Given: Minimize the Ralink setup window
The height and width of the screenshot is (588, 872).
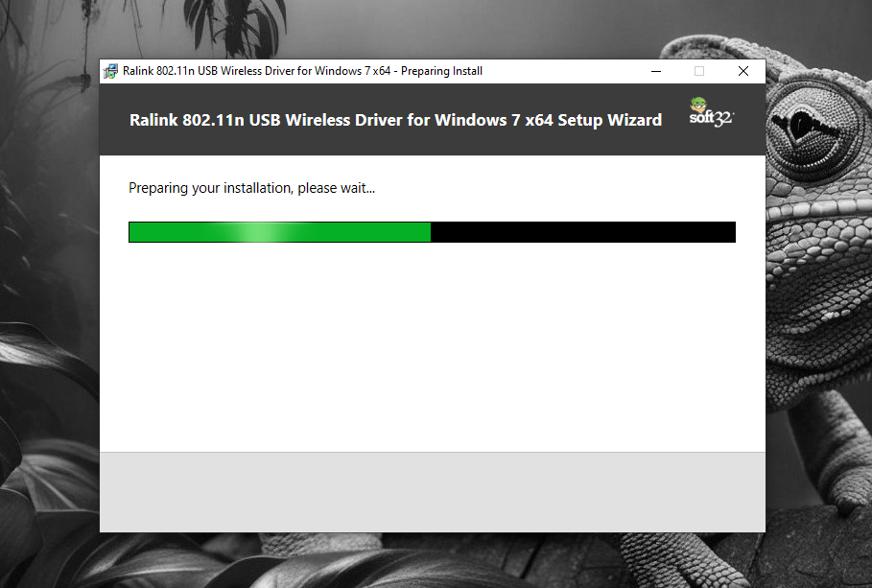Looking at the screenshot, I should point(656,71).
